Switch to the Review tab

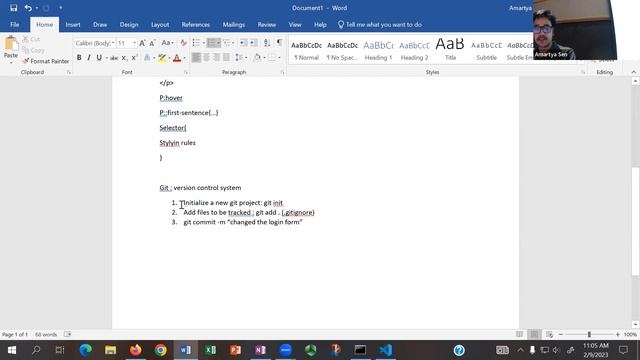click(267, 24)
